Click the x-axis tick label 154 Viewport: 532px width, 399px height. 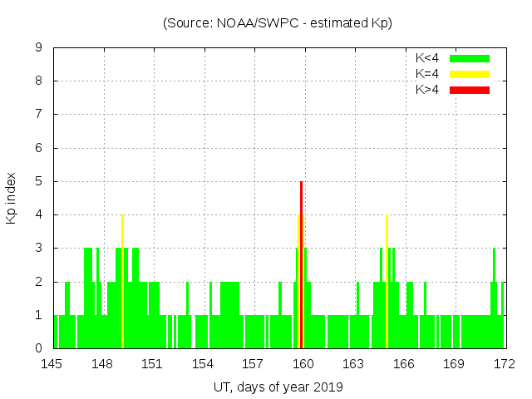pyautogui.click(x=203, y=363)
